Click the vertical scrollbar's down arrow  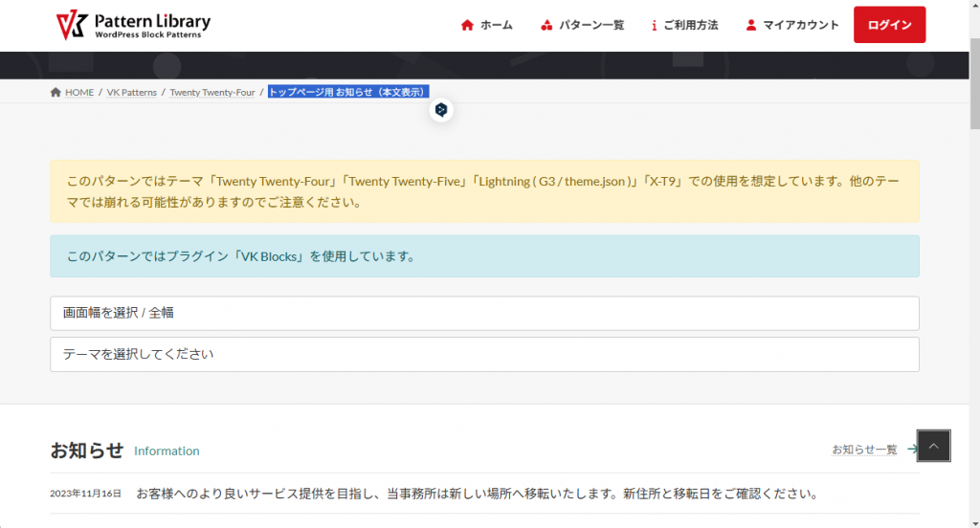click(973, 521)
